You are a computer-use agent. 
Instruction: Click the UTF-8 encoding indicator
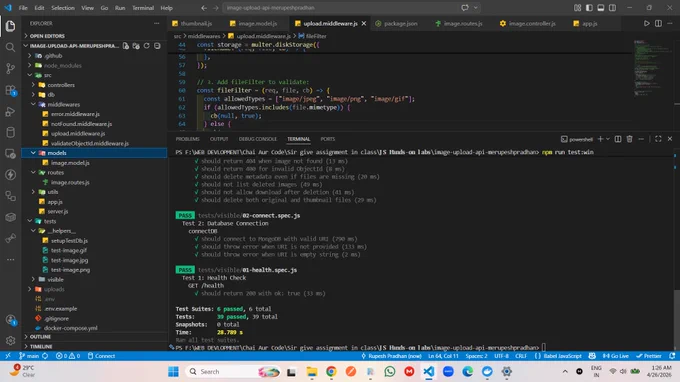pos(501,356)
